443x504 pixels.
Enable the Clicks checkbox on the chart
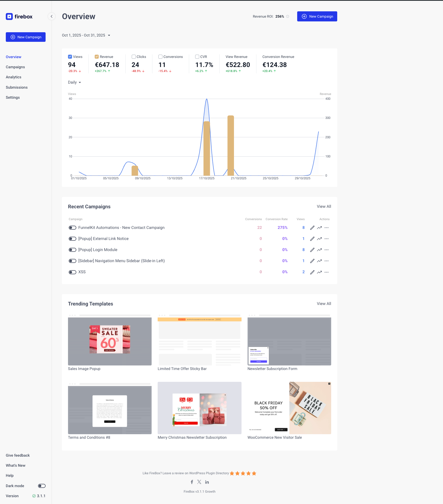134,57
